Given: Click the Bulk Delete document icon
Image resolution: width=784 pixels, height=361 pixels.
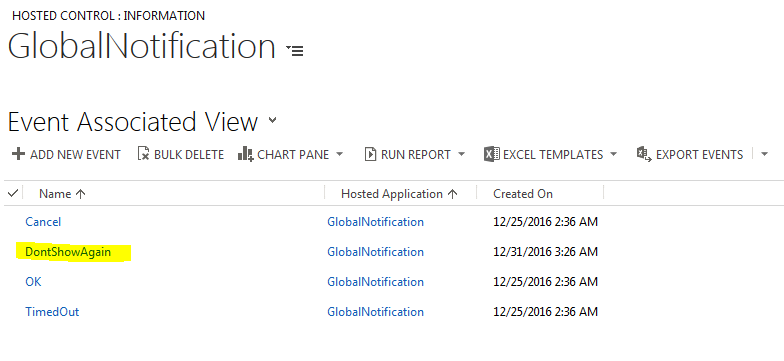Looking at the screenshot, I should click(144, 154).
